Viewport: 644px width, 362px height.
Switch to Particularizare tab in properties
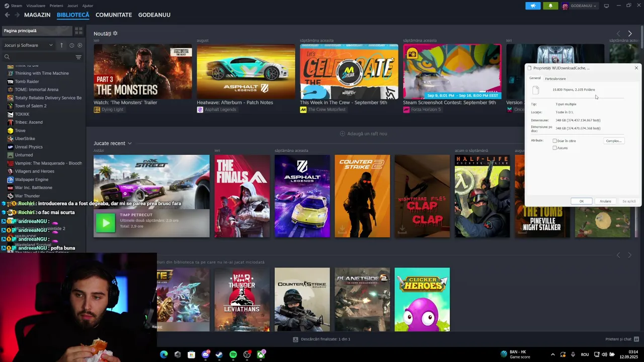click(x=555, y=78)
